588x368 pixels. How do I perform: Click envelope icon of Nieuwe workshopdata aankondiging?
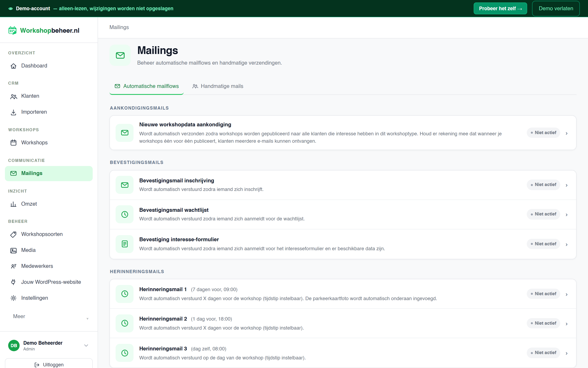click(125, 133)
